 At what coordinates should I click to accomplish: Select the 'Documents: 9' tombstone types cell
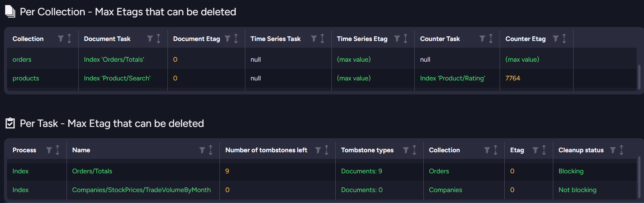point(362,171)
